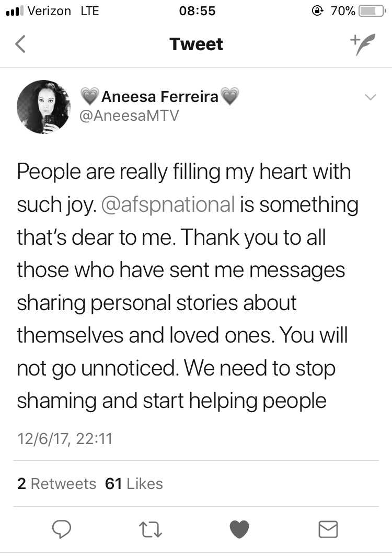
Task: Open Aneesa Ferreira's profile picture
Action: [43, 107]
